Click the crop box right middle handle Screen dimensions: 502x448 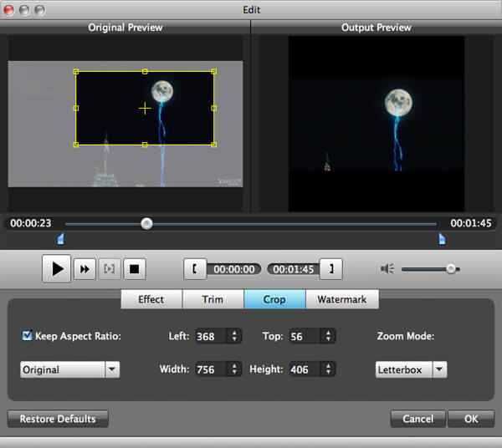click(x=214, y=108)
